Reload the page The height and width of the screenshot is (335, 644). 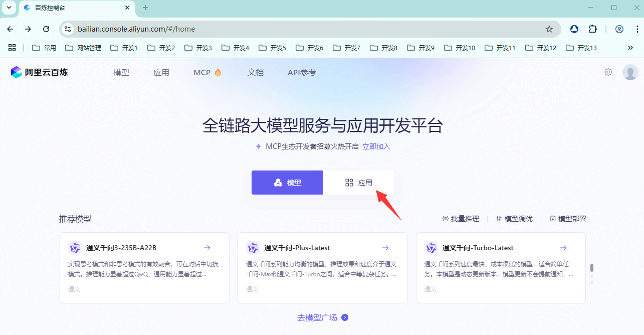tap(46, 29)
